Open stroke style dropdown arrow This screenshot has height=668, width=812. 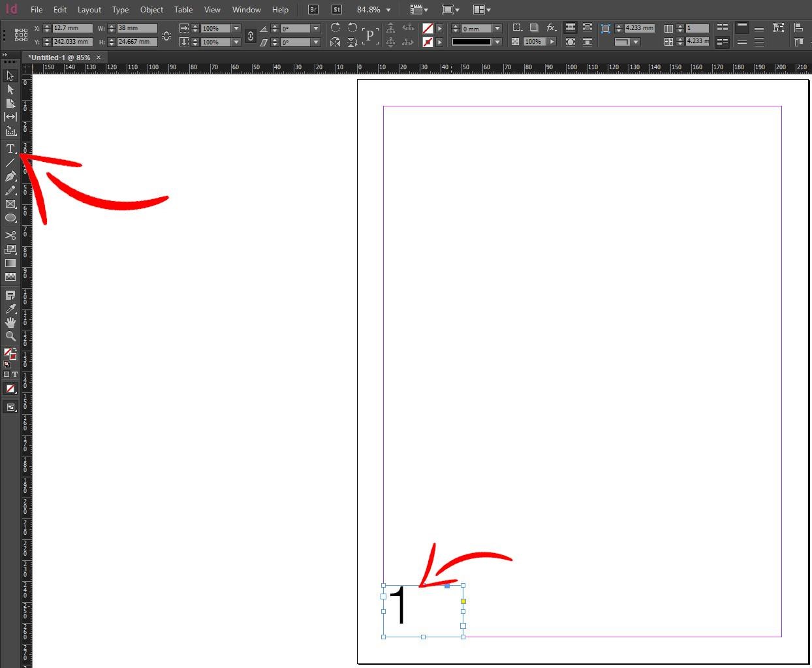coord(497,42)
